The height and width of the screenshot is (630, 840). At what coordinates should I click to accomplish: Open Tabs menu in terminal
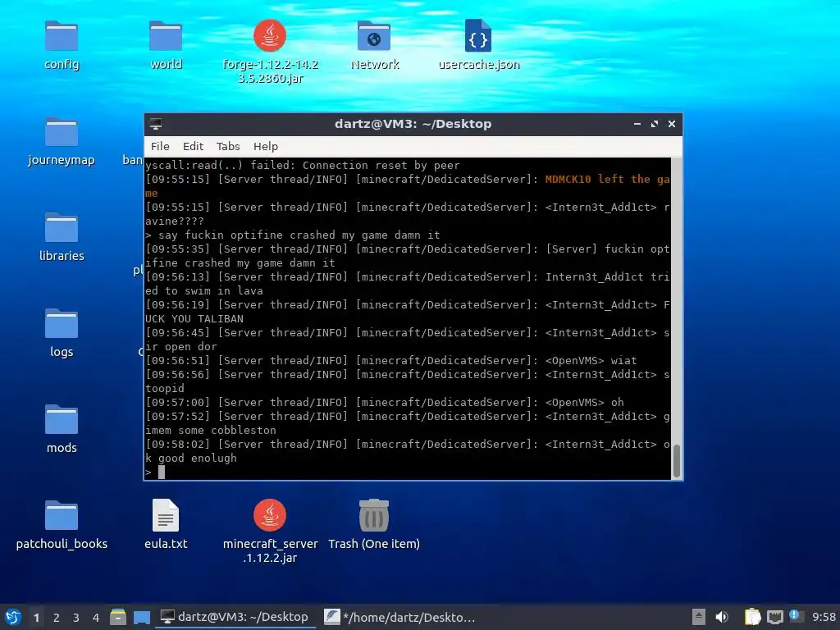point(228,146)
